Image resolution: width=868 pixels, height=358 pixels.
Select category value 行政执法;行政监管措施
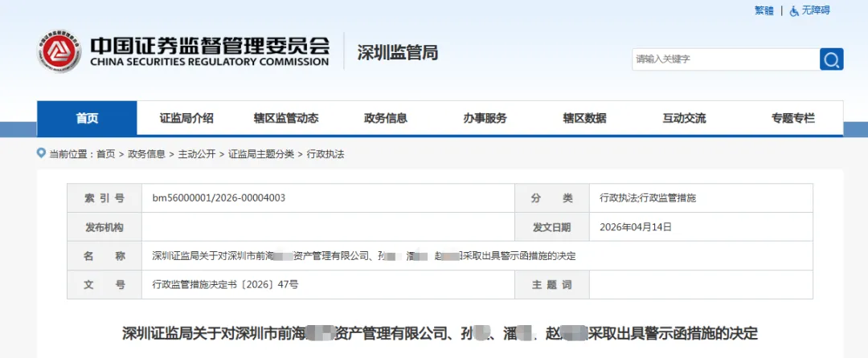(x=648, y=197)
